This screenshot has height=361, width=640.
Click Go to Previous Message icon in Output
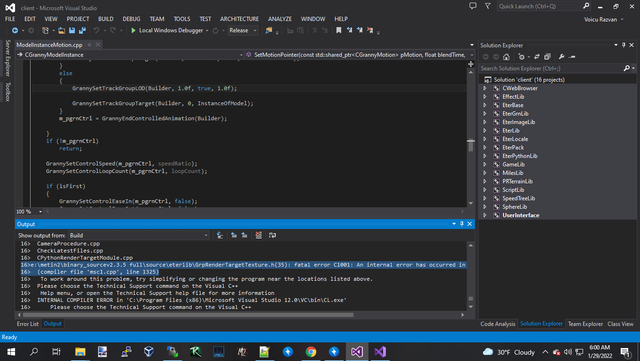pos(234,235)
